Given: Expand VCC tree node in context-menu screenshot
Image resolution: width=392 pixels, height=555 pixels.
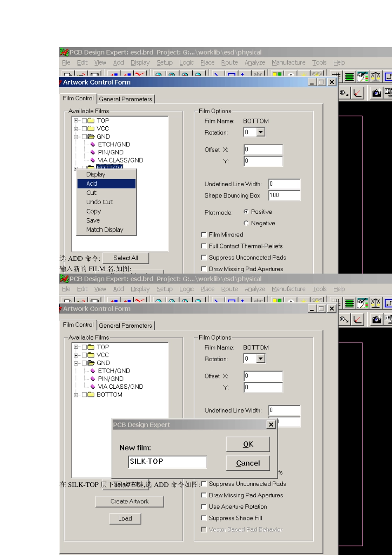Looking at the screenshot, I should pyautogui.click(x=76, y=129).
